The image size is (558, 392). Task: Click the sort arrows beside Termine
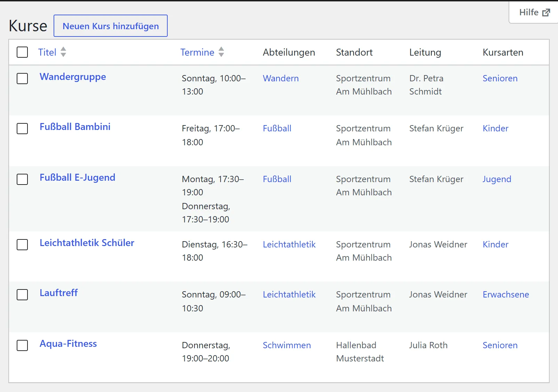tap(221, 52)
